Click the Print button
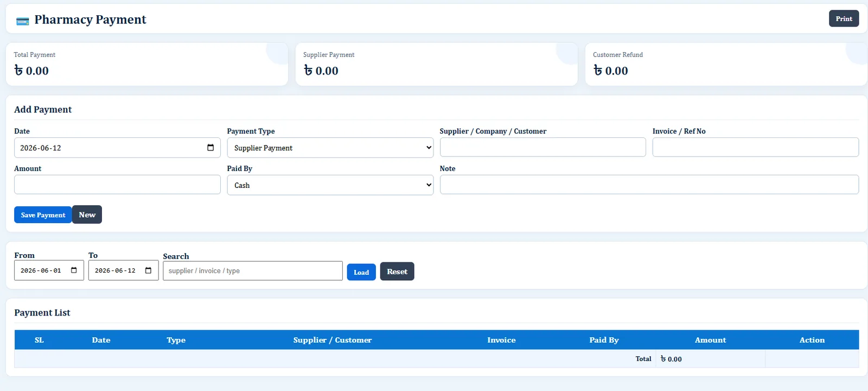Viewport: 868px width, 391px height. click(x=844, y=18)
